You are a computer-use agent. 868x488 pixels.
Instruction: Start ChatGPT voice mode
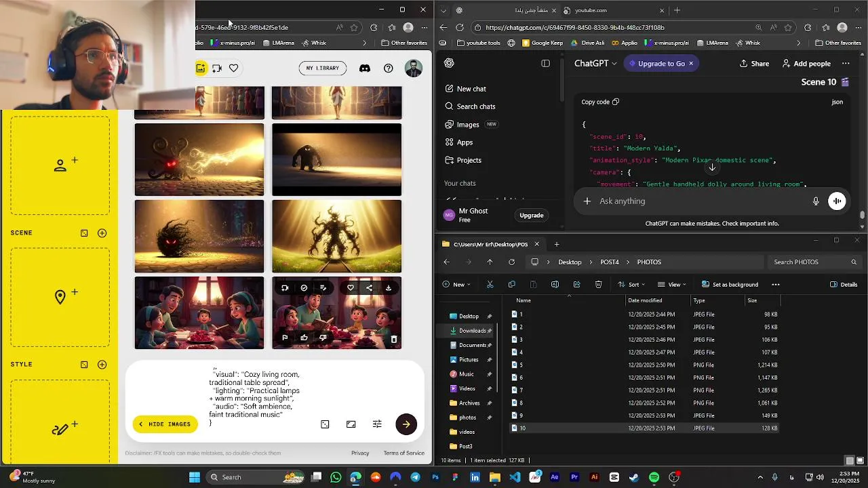pos(837,201)
